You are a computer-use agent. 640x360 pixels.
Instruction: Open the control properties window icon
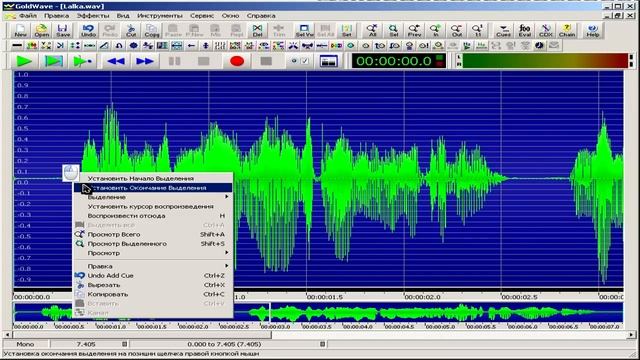329,61
